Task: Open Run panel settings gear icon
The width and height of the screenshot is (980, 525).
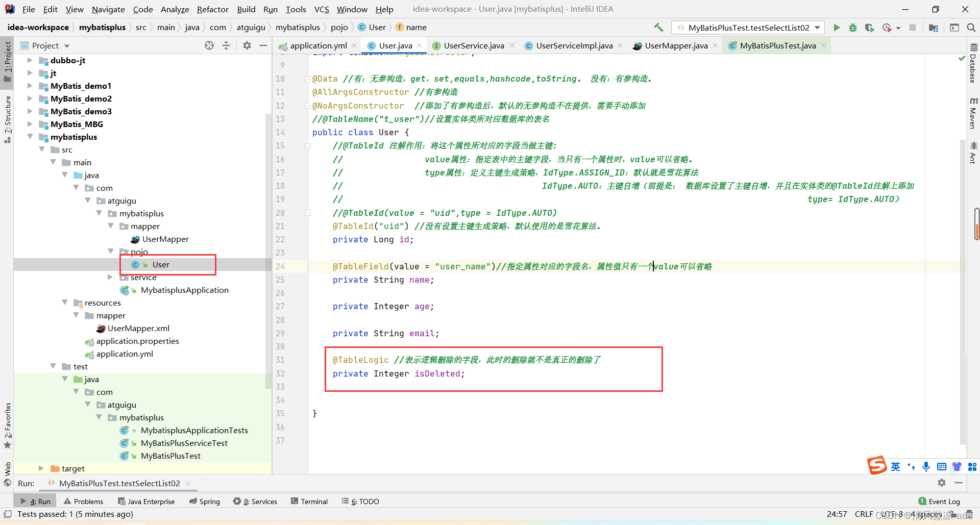Action: pos(942,483)
